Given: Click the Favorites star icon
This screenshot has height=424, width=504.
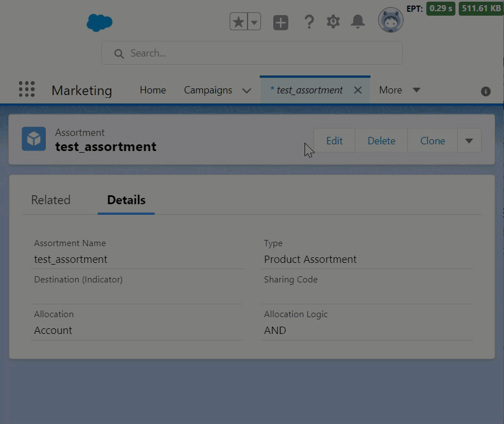Looking at the screenshot, I should coord(239,22).
